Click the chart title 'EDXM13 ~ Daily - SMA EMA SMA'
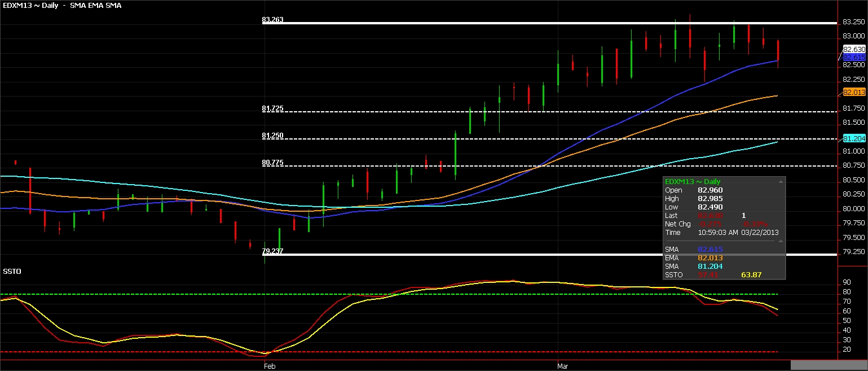This screenshot has height=371, width=868. pyautogui.click(x=61, y=5)
